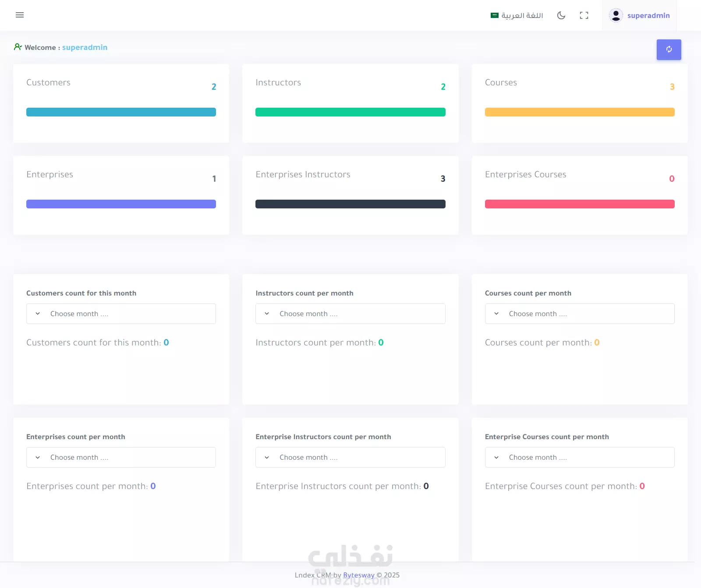Toggle dark mode moon icon

[561, 15]
